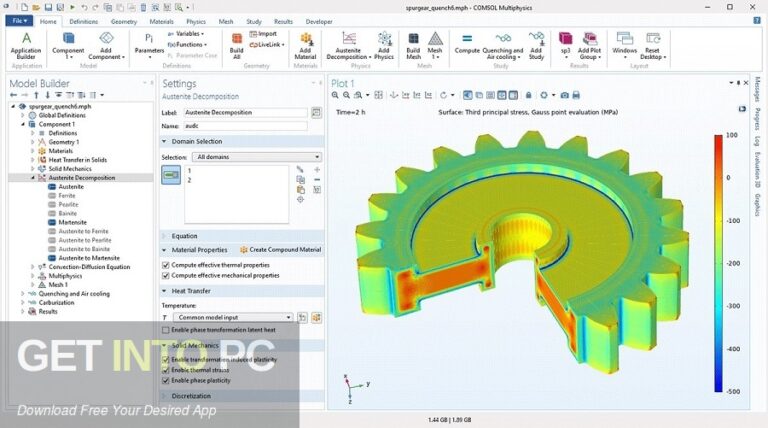768x428 pixels.
Task: Click the stress color legend bar
Action: tap(718, 263)
